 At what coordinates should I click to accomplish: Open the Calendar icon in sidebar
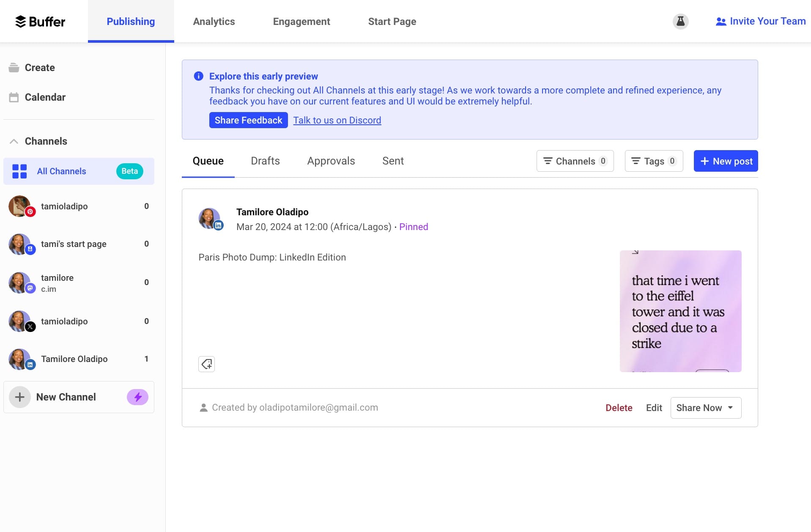[x=14, y=97]
